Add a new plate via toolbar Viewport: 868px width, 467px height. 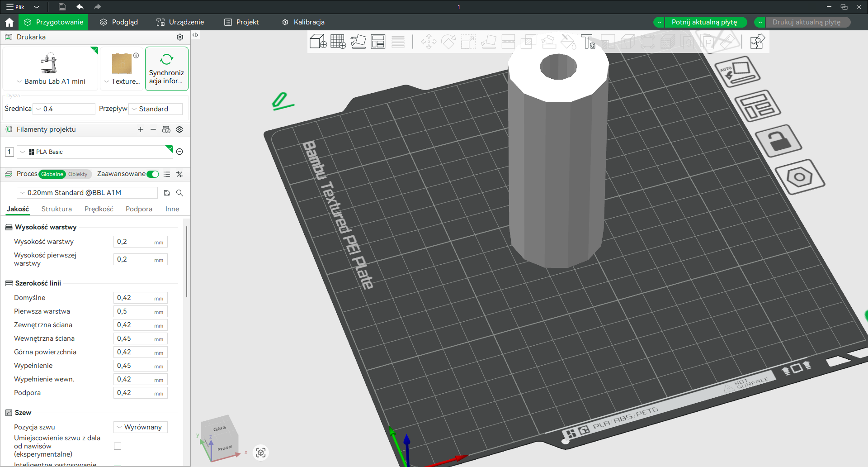coord(338,42)
